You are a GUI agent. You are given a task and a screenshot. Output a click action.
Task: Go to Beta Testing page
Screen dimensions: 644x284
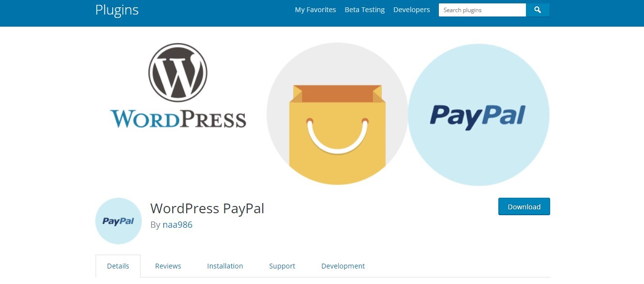pos(365,10)
